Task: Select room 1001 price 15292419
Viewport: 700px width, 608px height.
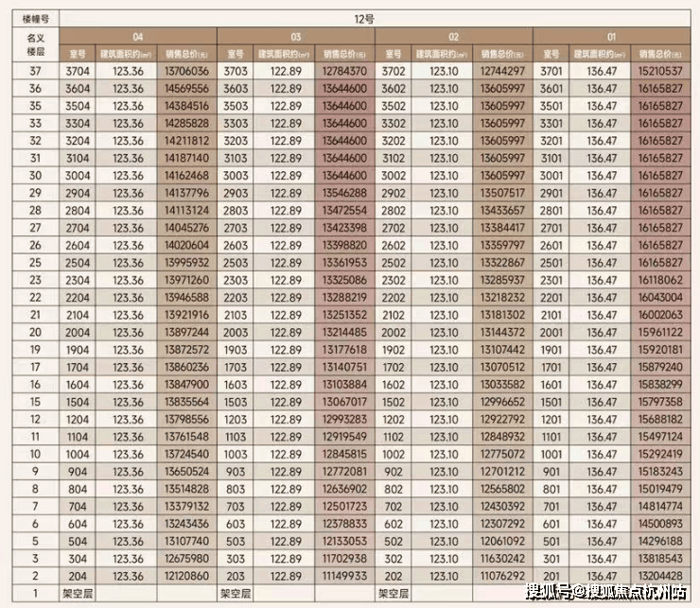Action: click(x=660, y=454)
